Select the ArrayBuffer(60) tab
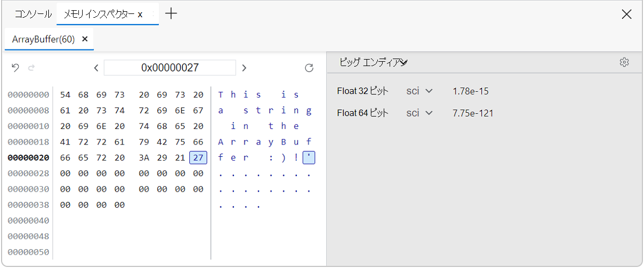Image resolution: width=644 pixels, height=268 pixels. [x=43, y=39]
